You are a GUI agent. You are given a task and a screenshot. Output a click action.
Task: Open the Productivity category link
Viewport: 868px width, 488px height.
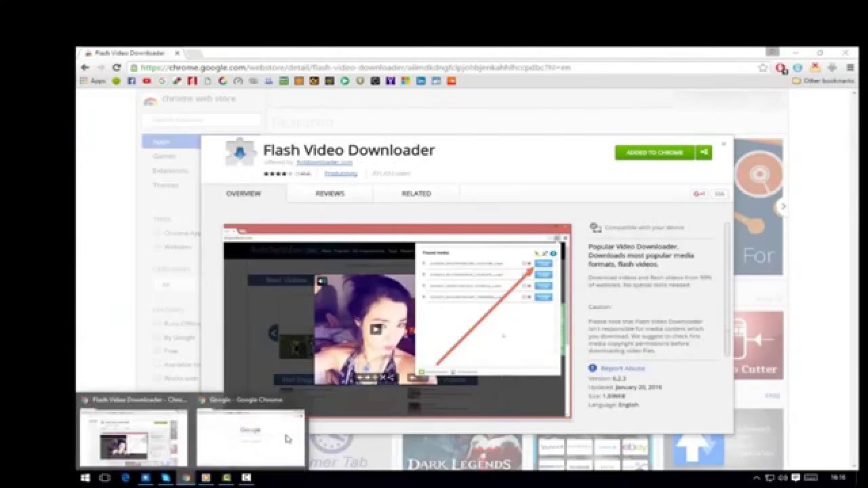tap(340, 174)
